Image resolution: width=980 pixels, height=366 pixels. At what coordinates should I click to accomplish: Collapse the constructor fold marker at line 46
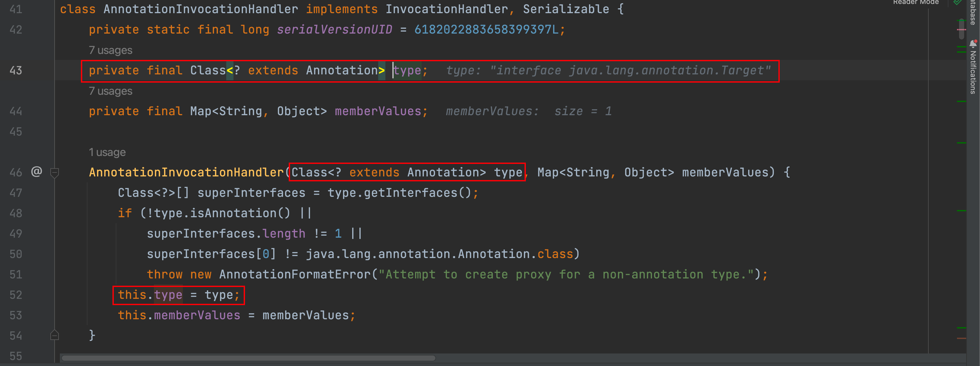(x=54, y=173)
